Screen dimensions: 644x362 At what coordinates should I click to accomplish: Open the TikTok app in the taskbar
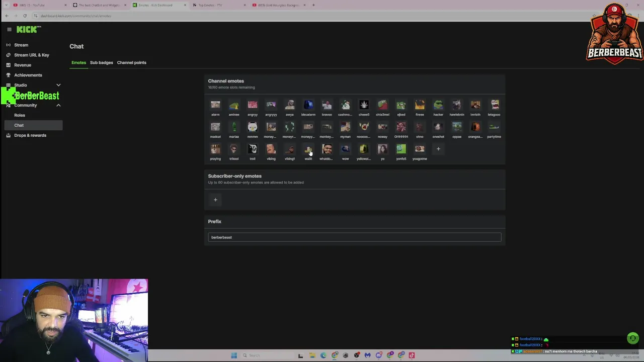(x=412, y=355)
